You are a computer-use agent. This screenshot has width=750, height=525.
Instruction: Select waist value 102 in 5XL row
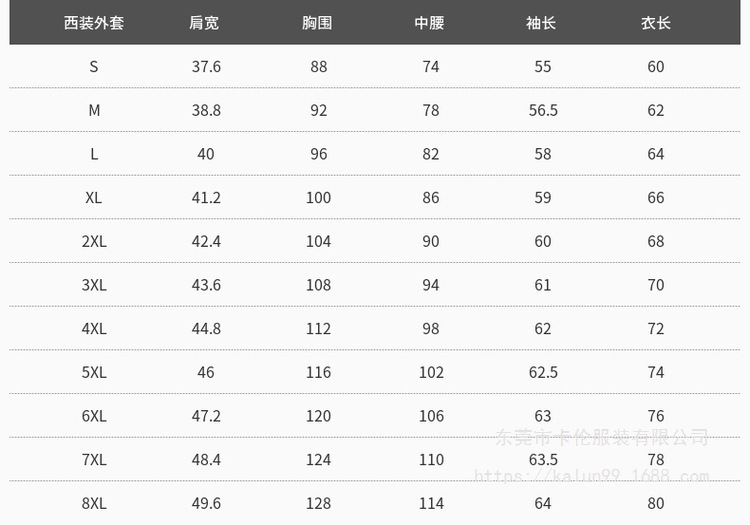[x=431, y=373]
